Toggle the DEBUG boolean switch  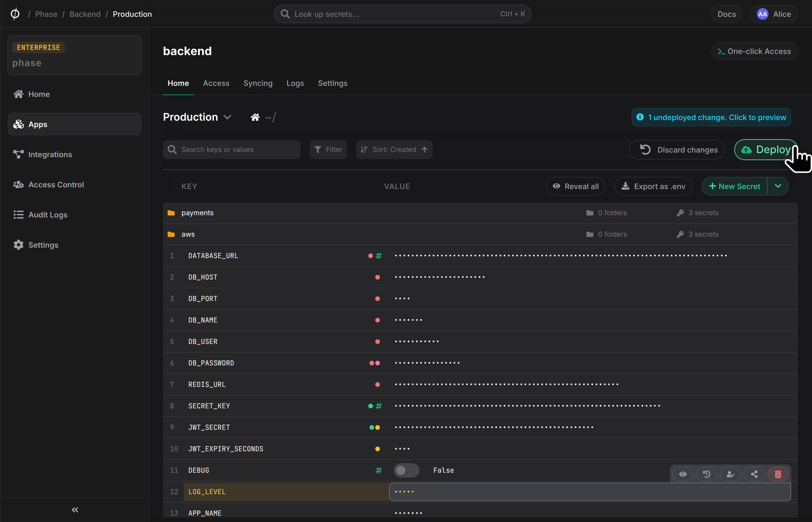406,470
